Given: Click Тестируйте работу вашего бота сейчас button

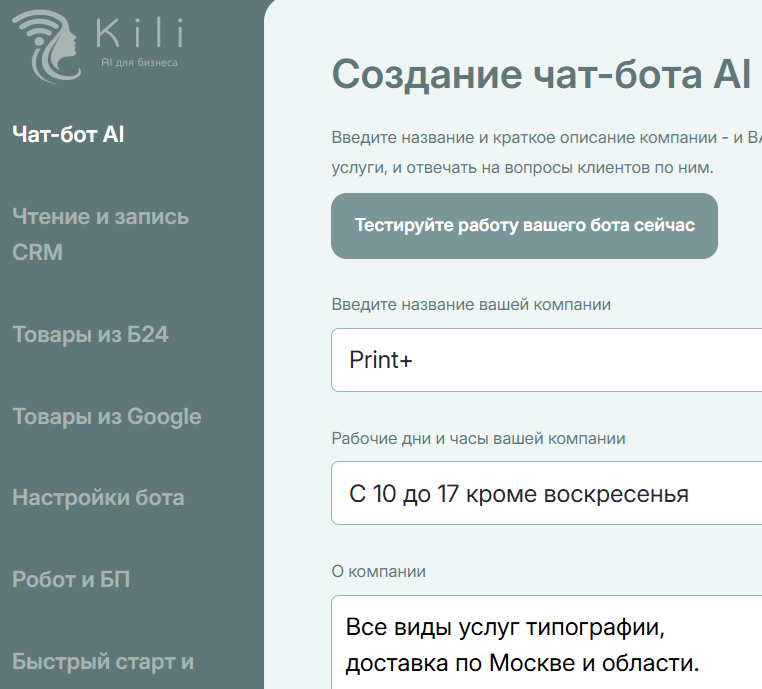Looking at the screenshot, I should [x=524, y=226].
